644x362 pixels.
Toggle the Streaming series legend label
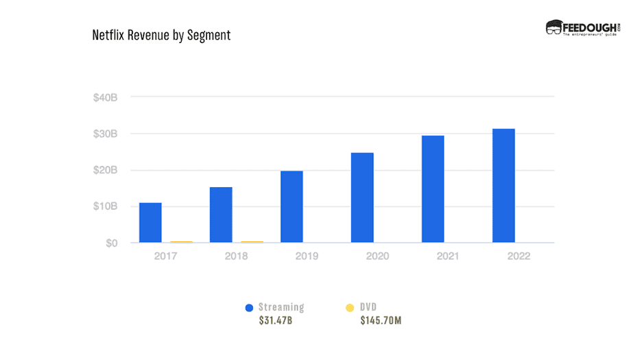[281, 308]
